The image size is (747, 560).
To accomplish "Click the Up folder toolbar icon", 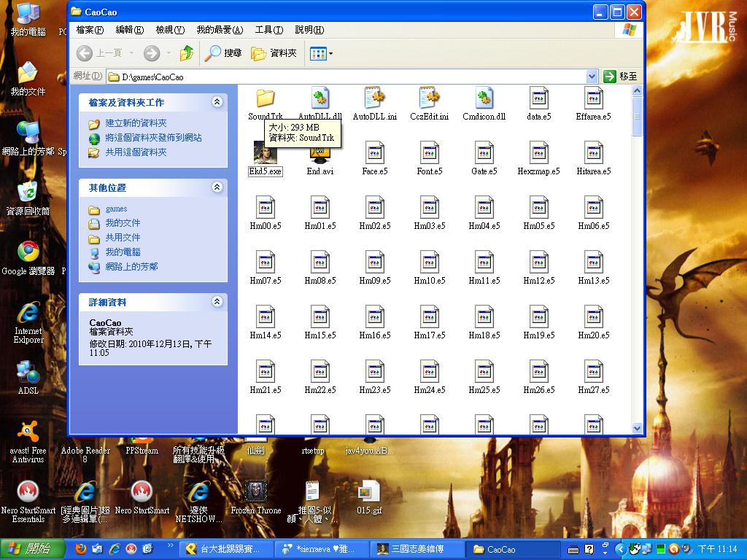I will [x=187, y=53].
